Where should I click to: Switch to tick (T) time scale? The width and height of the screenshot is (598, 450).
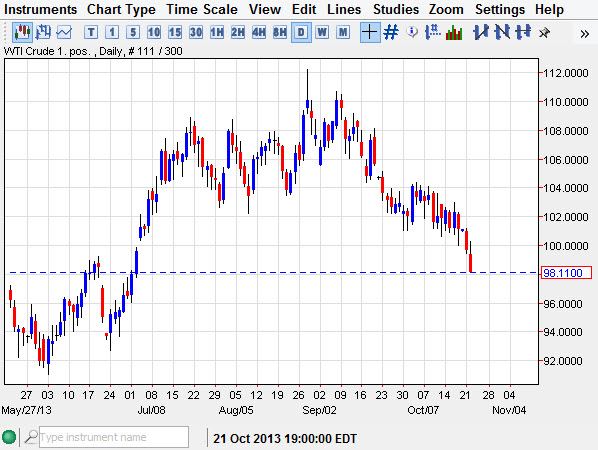click(91, 32)
